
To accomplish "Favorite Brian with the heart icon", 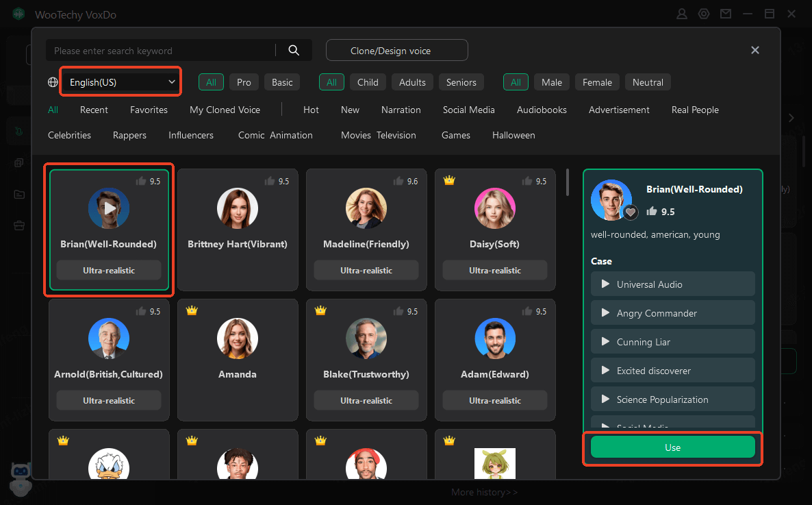I will (631, 212).
